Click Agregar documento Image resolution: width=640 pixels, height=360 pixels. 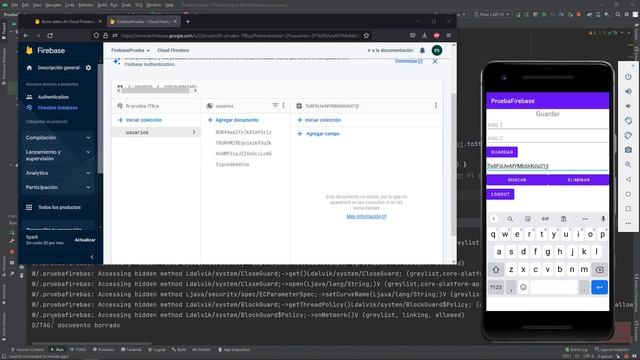233,120
